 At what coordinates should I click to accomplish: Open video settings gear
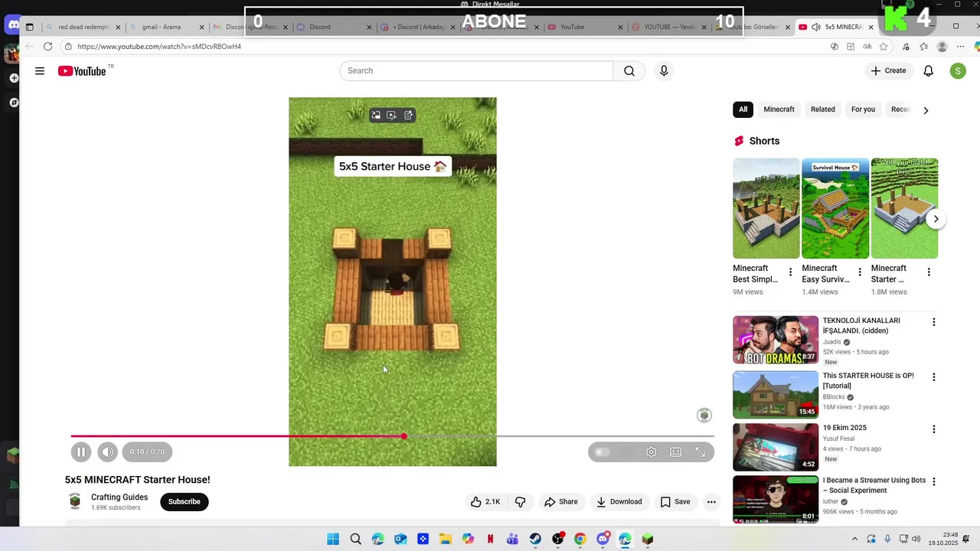pyautogui.click(x=651, y=452)
